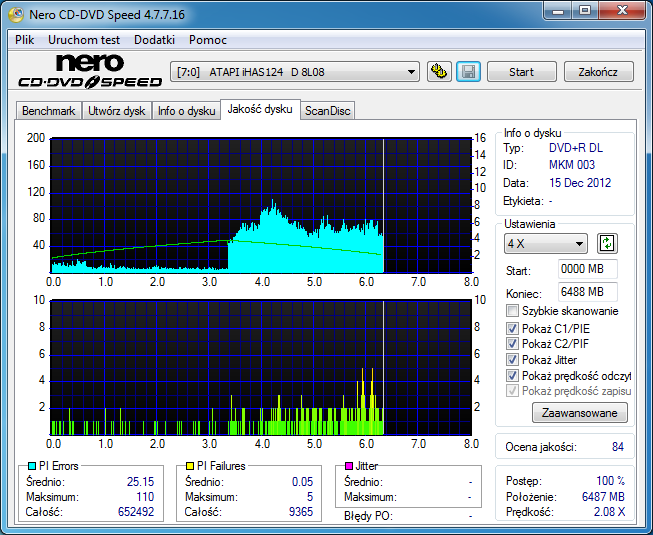Click the PI Errors maximum 110
The height and width of the screenshot is (535, 653).
pyautogui.click(x=145, y=497)
